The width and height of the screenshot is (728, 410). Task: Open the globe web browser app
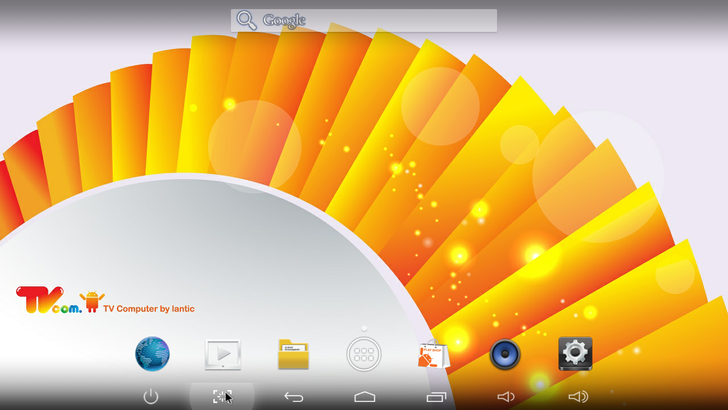point(152,354)
